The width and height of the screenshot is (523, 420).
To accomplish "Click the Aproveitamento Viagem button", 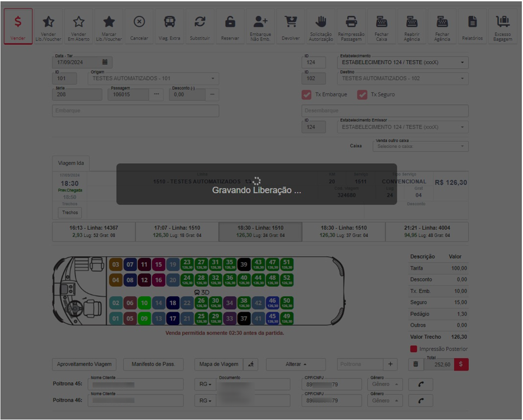I will click(84, 364).
